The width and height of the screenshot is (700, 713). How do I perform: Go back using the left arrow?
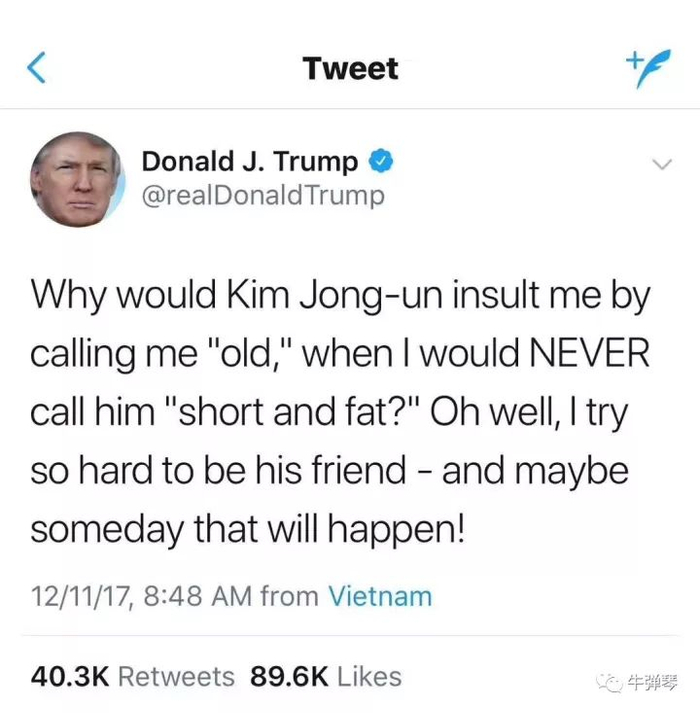tap(36, 68)
